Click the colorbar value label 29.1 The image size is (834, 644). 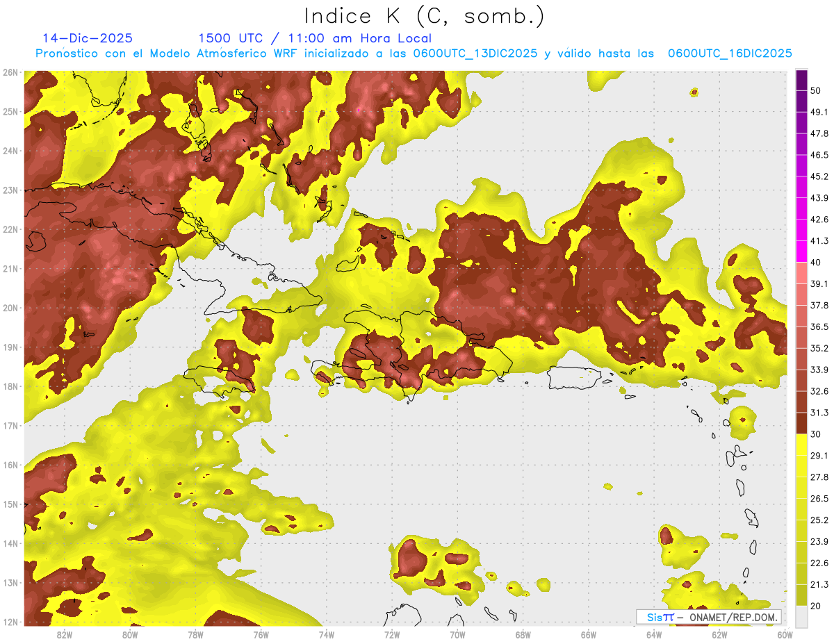pyautogui.click(x=819, y=456)
